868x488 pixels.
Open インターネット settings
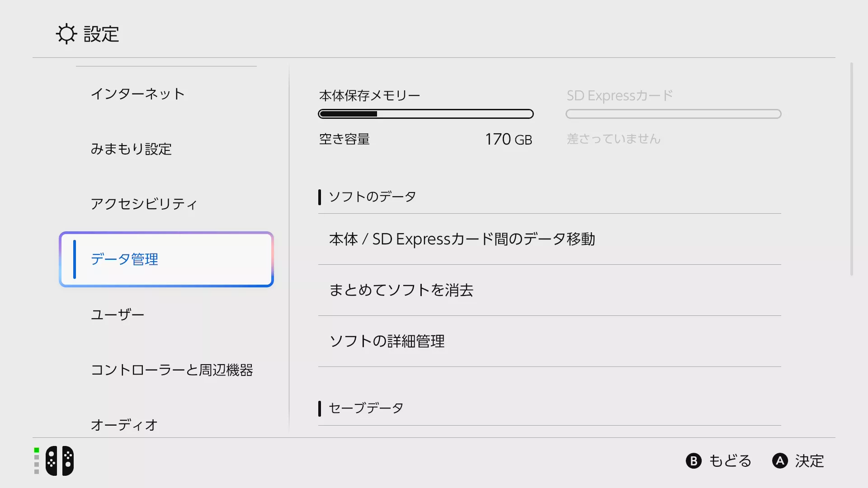point(138,94)
